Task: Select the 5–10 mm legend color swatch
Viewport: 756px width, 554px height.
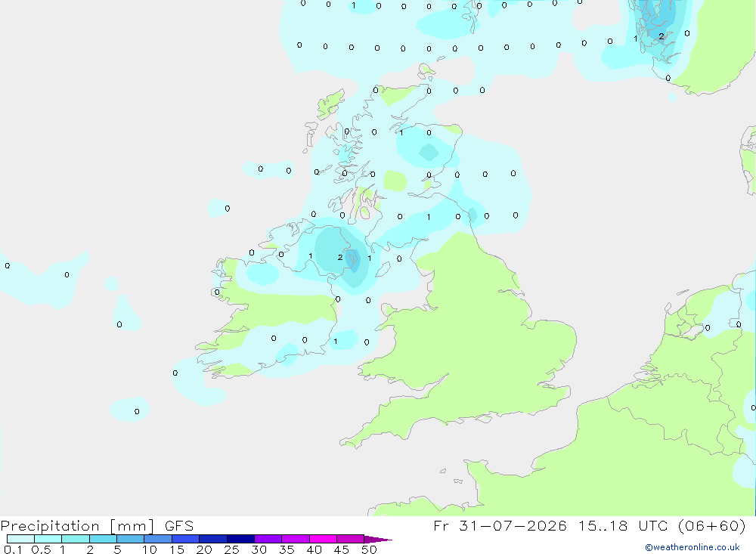Action: (131, 539)
